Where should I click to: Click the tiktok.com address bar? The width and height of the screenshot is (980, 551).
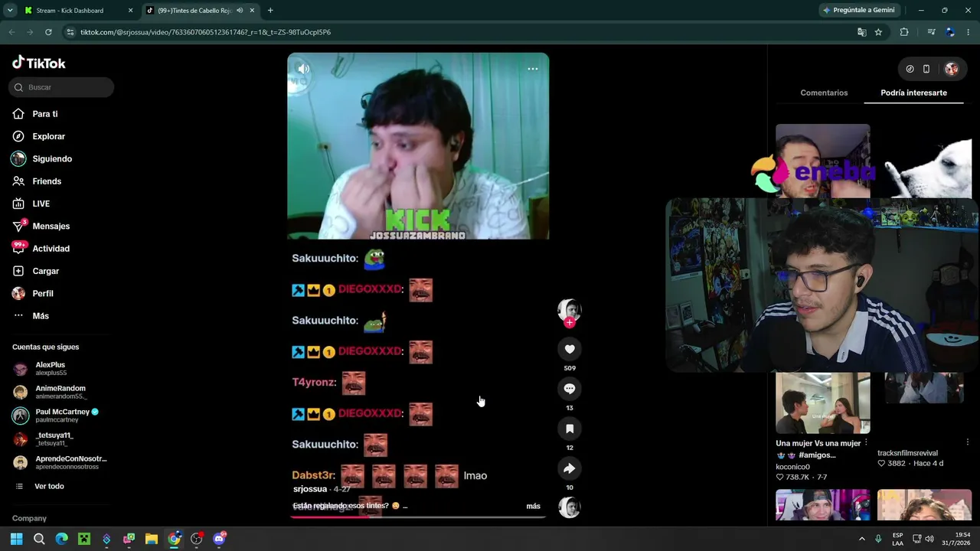coord(459,32)
